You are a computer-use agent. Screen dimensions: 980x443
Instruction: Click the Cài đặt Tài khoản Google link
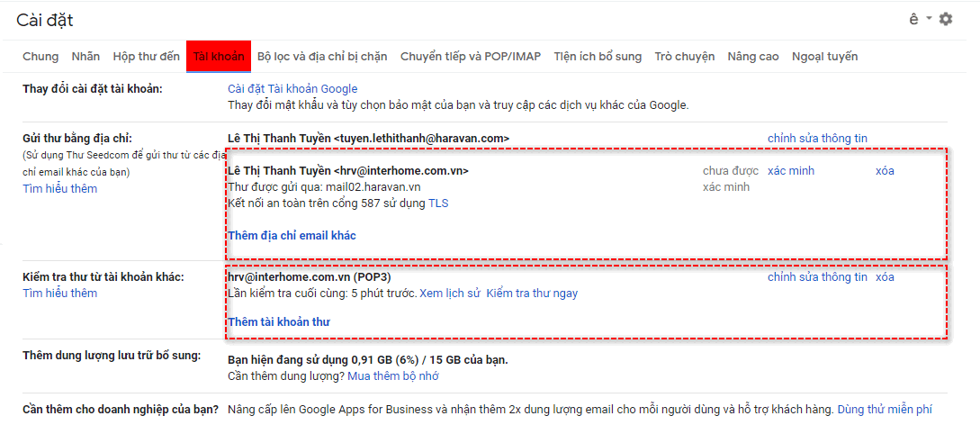click(x=292, y=88)
